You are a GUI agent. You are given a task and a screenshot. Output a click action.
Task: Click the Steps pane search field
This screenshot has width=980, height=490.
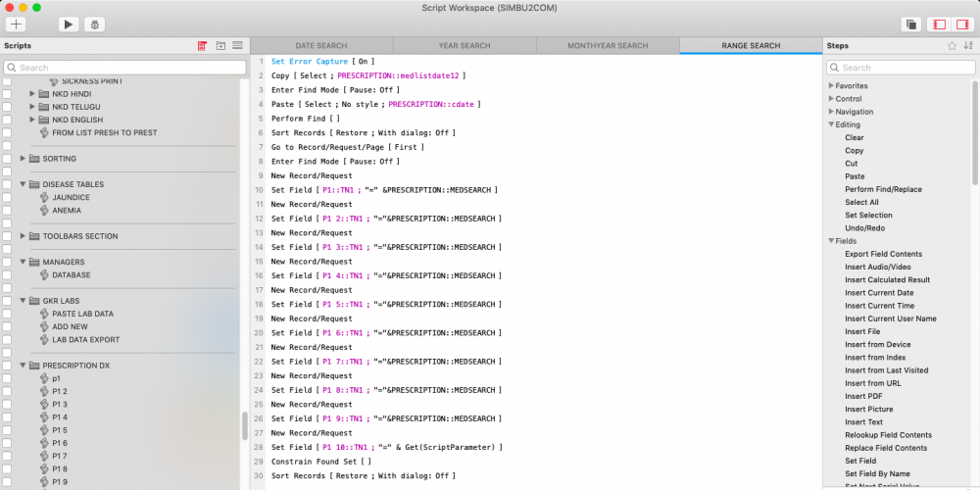(x=901, y=68)
